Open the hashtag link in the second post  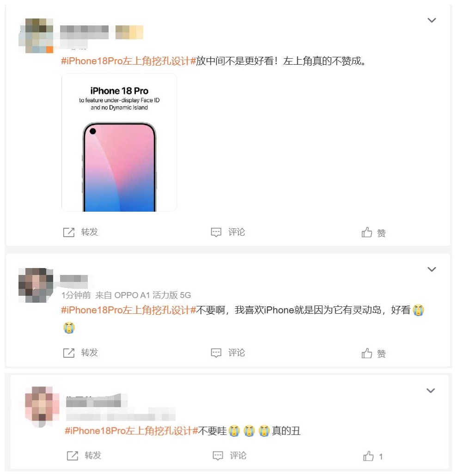coord(128,310)
